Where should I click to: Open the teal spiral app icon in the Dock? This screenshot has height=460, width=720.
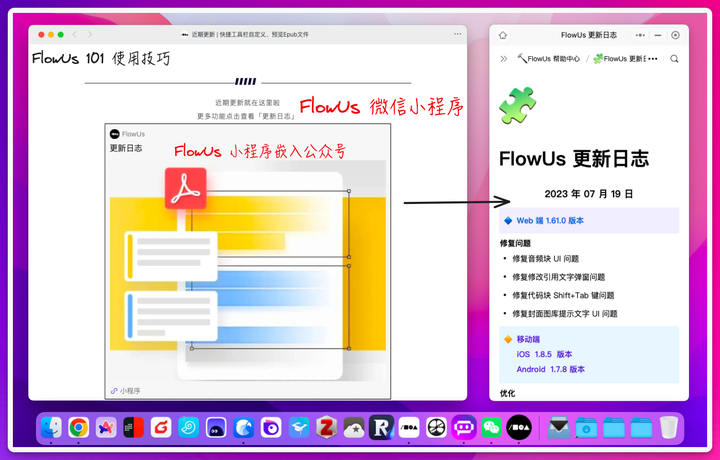(x=189, y=427)
